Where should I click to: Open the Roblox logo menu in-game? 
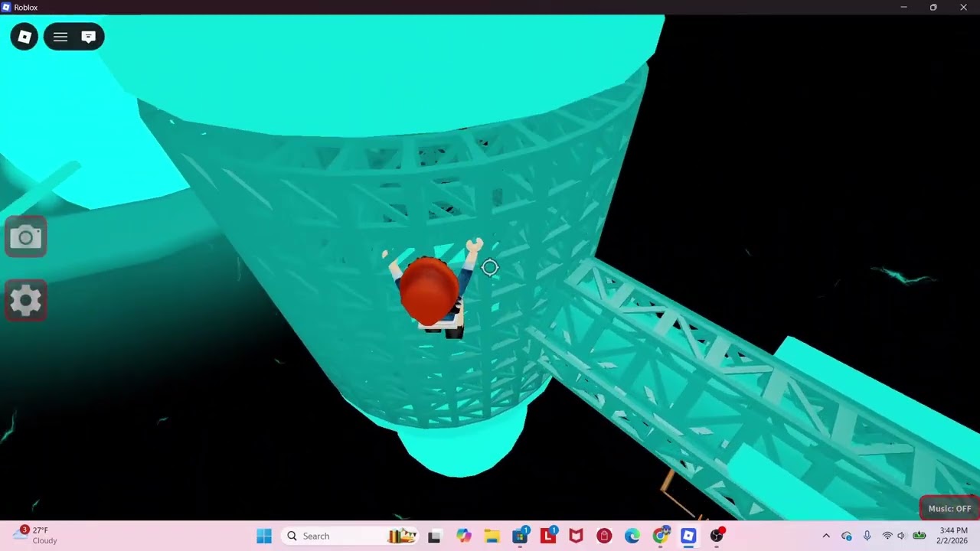[x=24, y=37]
